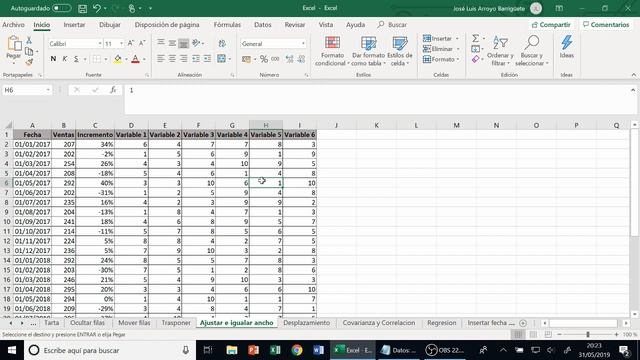Click the select all corner triangle
This screenshot has height=360, width=640.
click(7, 125)
